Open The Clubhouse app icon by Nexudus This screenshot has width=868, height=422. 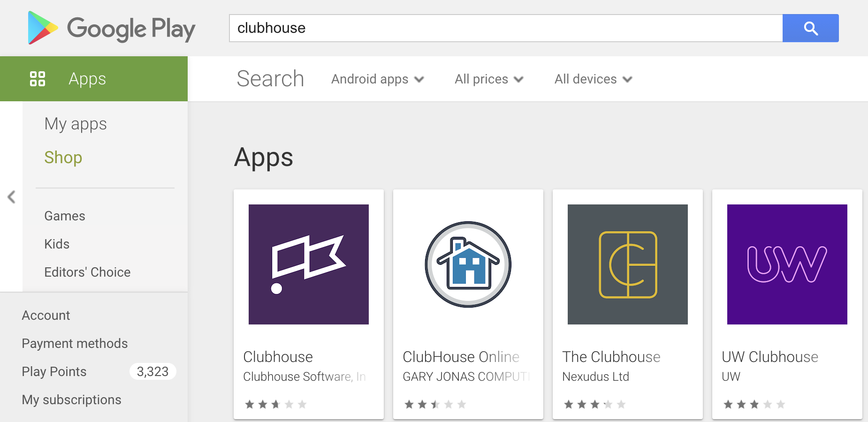click(x=628, y=264)
